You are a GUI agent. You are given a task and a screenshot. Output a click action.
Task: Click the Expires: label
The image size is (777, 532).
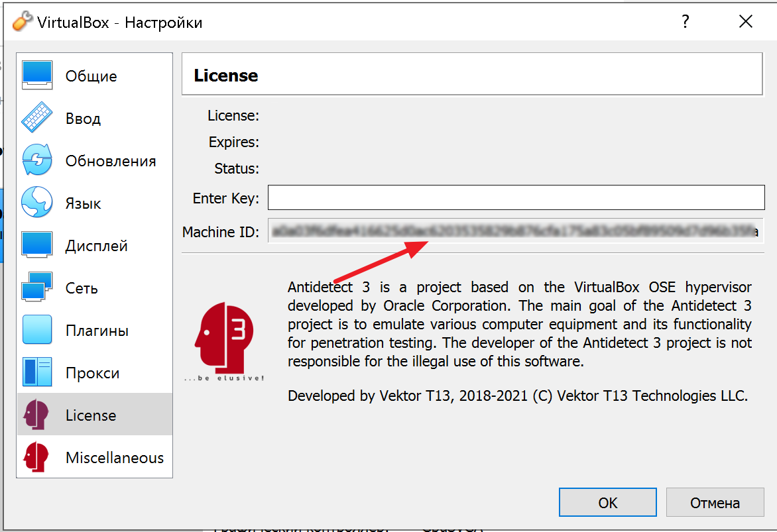[233, 142]
